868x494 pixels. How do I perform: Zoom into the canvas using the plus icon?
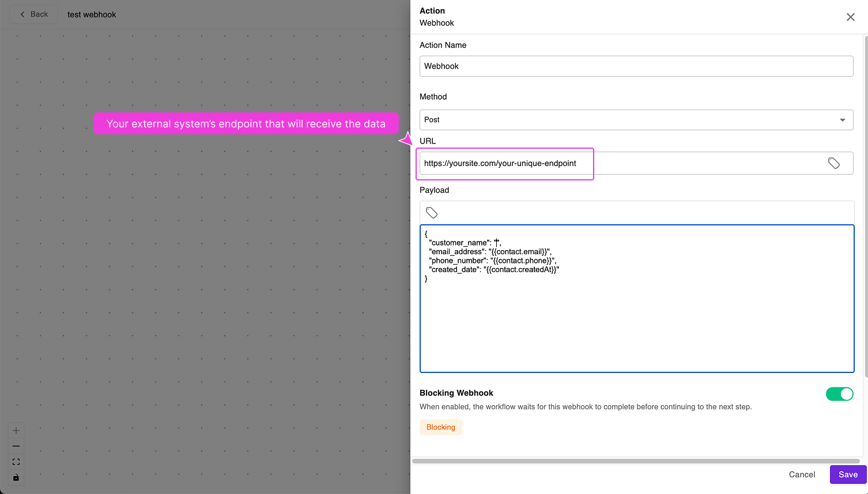[16, 430]
